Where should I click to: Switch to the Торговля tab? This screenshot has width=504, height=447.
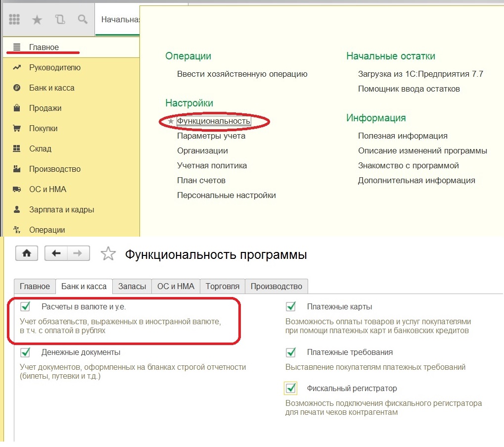point(223,287)
